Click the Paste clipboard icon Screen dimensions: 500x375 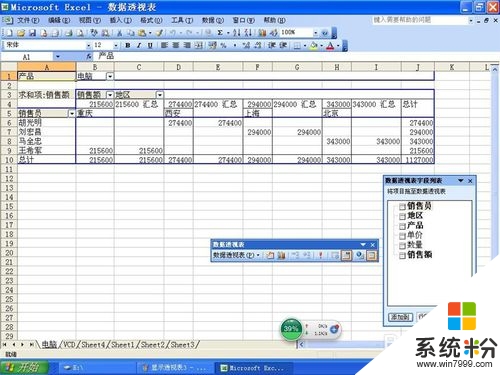click(x=142, y=33)
